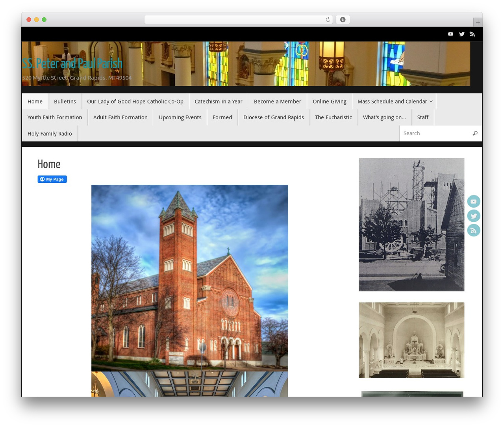Reload the page with the browser refresh icon
Viewport: 504px width, 427px height.
[328, 20]
